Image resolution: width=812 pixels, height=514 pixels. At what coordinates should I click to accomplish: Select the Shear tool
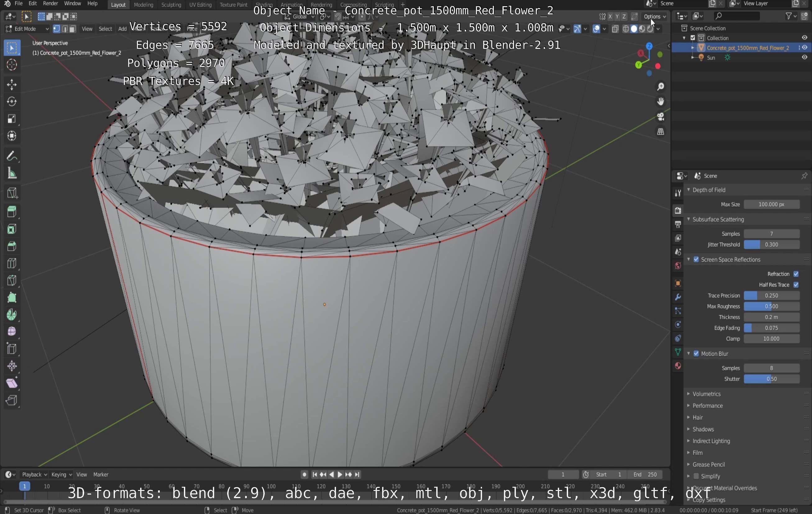(x=12, y=383)
